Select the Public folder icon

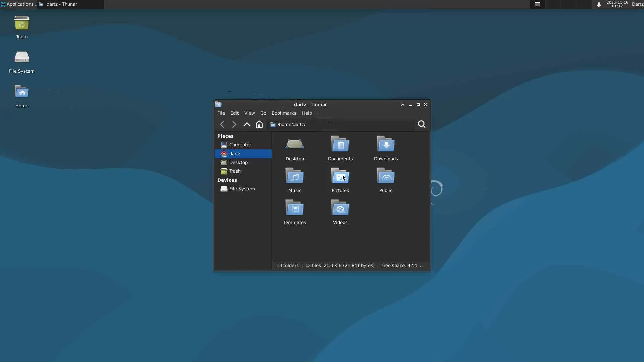pos(386,176)
